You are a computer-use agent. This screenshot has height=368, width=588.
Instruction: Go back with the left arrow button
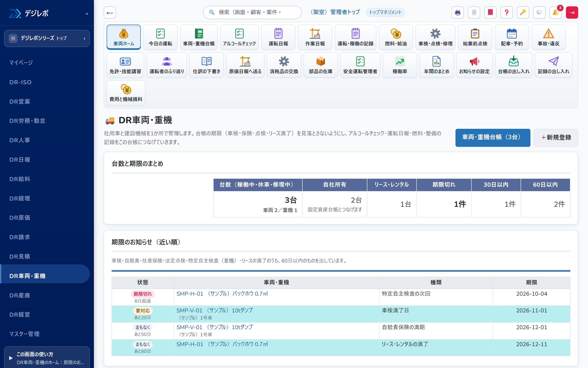coord(110,12)
